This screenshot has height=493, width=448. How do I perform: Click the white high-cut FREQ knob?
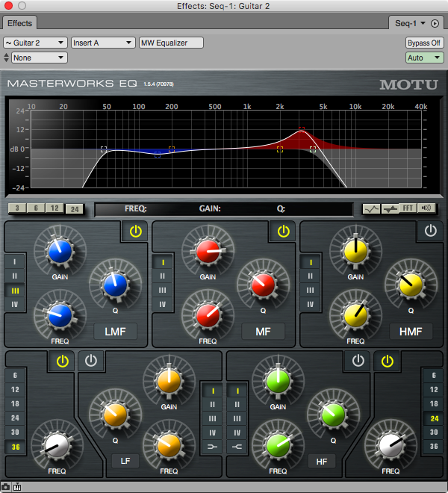tap(391, 445)
